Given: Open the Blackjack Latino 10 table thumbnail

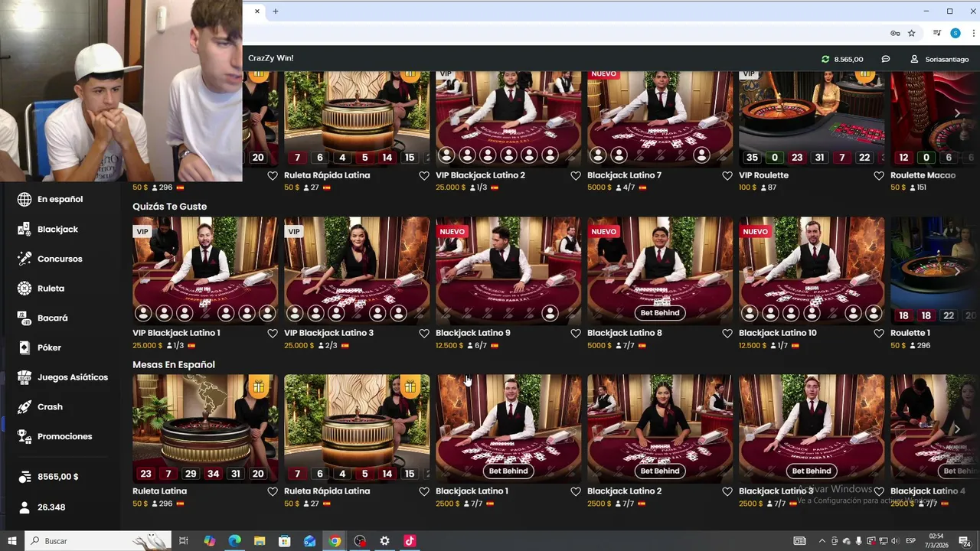Looking at the screenshot, I should coord(812,271).
